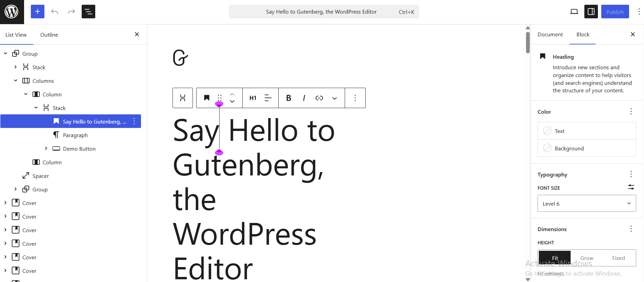
Task: Click into the heading text in canvas
Action: coord(254,199)
